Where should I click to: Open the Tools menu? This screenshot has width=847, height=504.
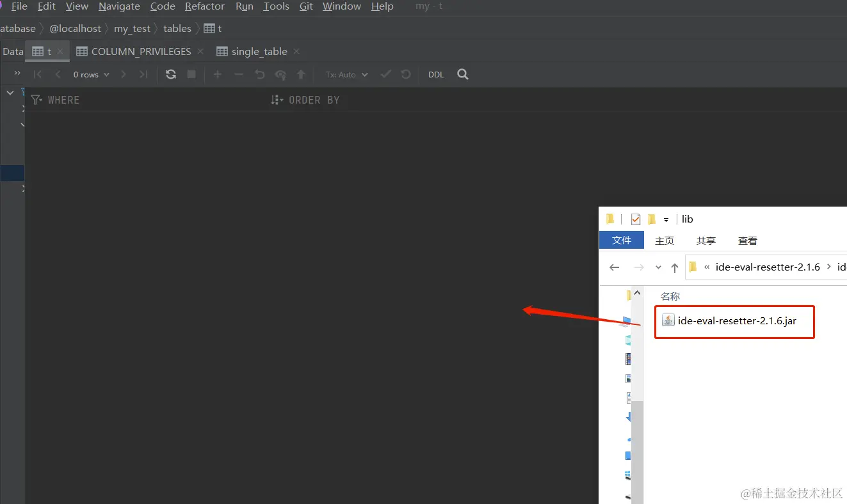[276, 6]
